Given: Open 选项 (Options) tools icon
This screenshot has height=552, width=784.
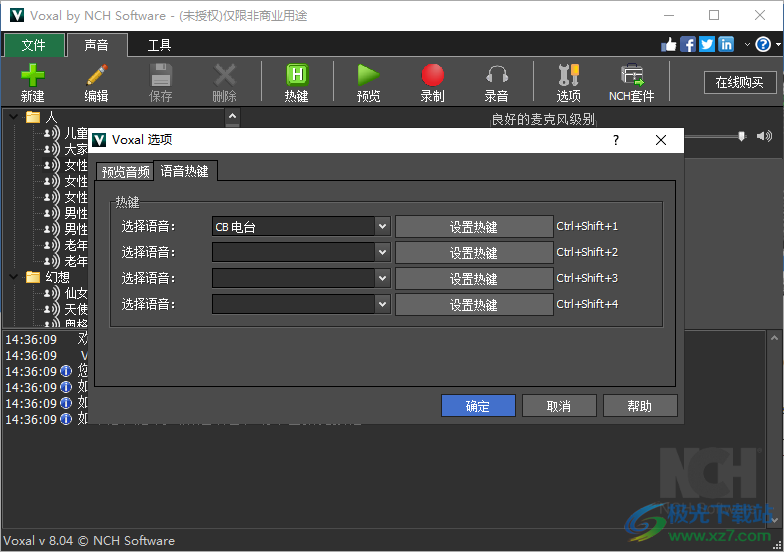Looking at the screenshot, I should click(568, 82).
